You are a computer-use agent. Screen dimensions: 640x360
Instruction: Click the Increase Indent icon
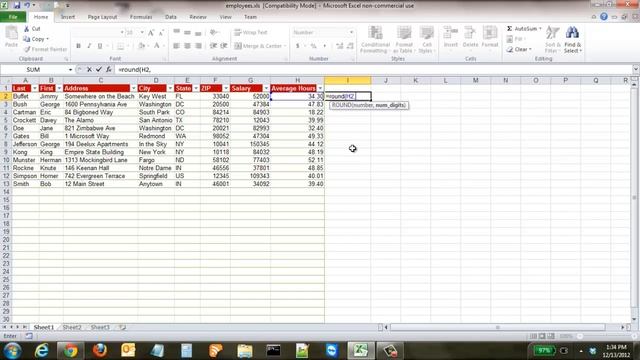[224, 46]
